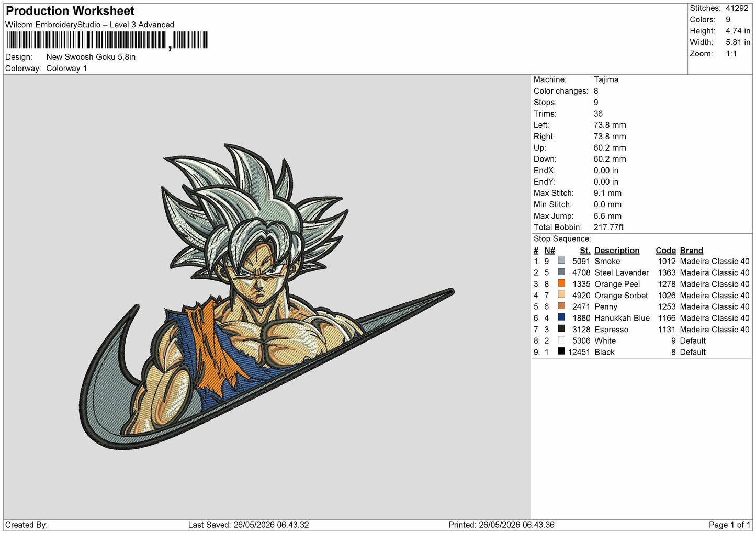Click the 'St.' column header
756x534 pixels.
coord(585,251)
